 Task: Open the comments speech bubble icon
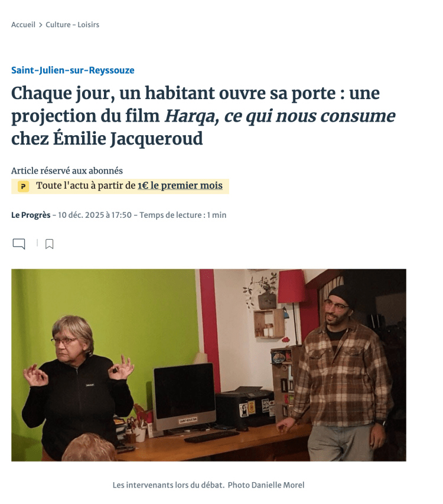[x=19, y=244]
